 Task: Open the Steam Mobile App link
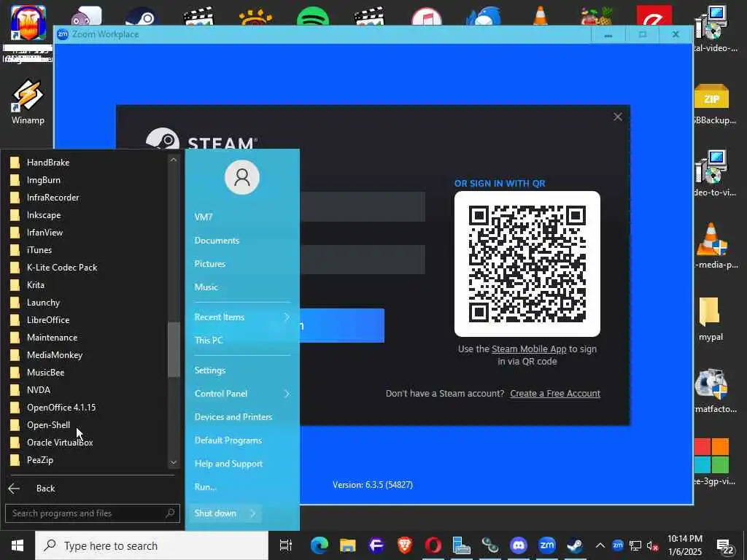click(x=529, y=349)
